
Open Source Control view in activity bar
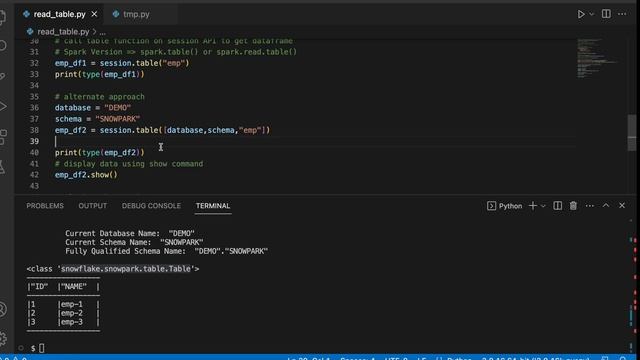(x=2, y=76)
